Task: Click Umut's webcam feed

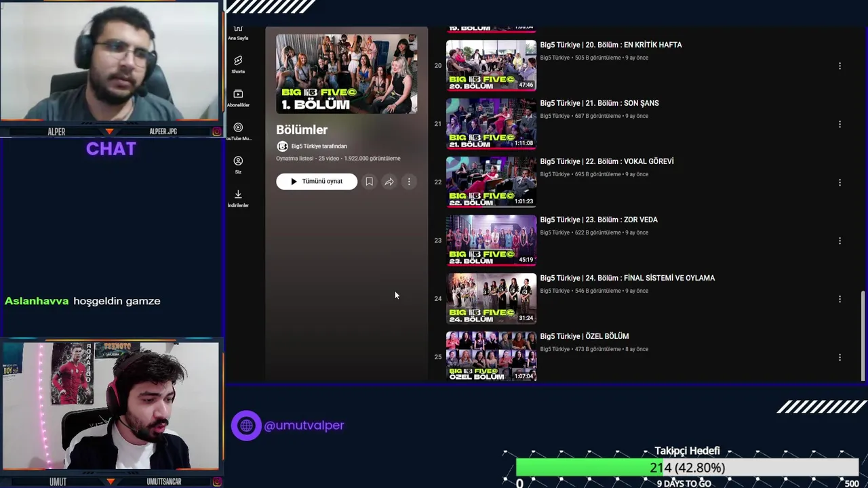Action: point(111,405)
